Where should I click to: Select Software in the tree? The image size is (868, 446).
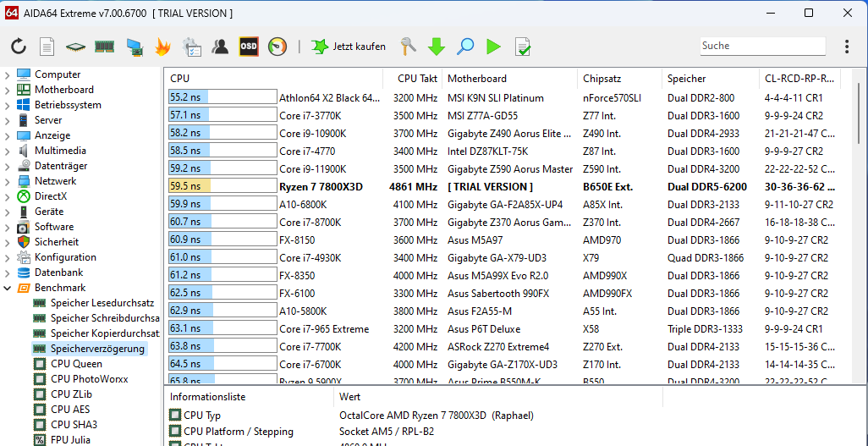(53, 227)
